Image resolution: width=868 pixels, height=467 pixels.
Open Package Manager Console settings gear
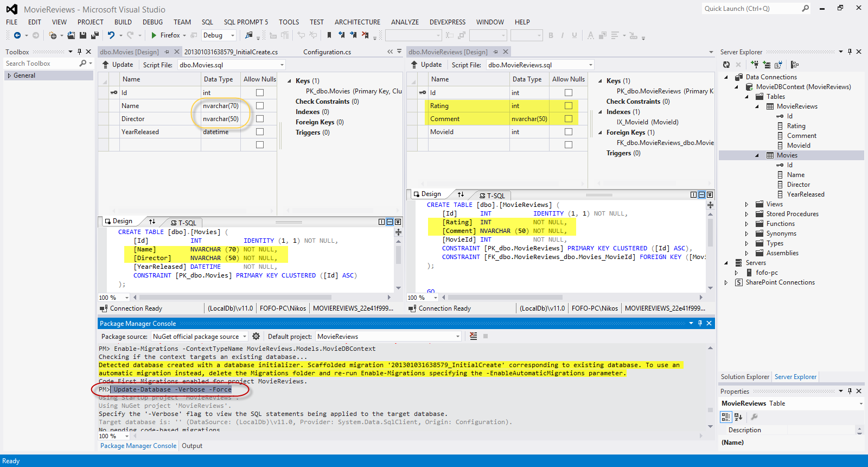(x=256, y=336)
